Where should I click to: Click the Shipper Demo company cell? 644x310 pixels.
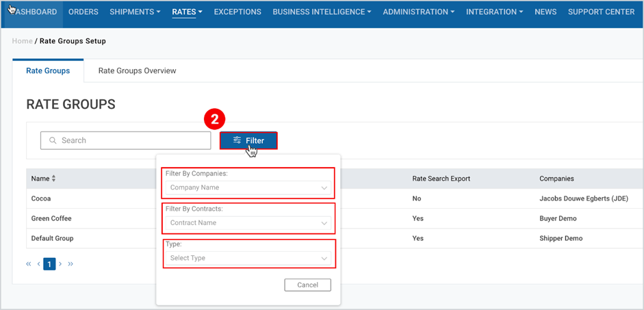[x=561, y=238]
